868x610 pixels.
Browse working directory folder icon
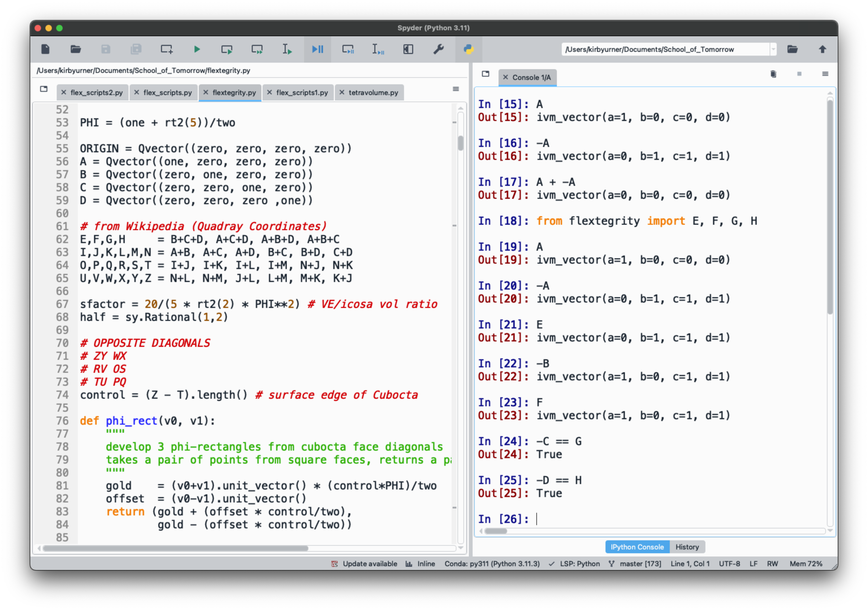point(792,49)
